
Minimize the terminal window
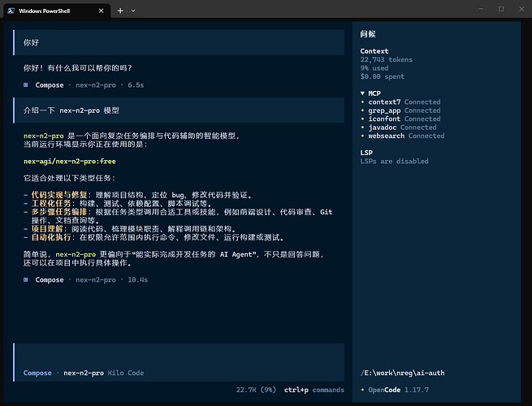(481, 9)
